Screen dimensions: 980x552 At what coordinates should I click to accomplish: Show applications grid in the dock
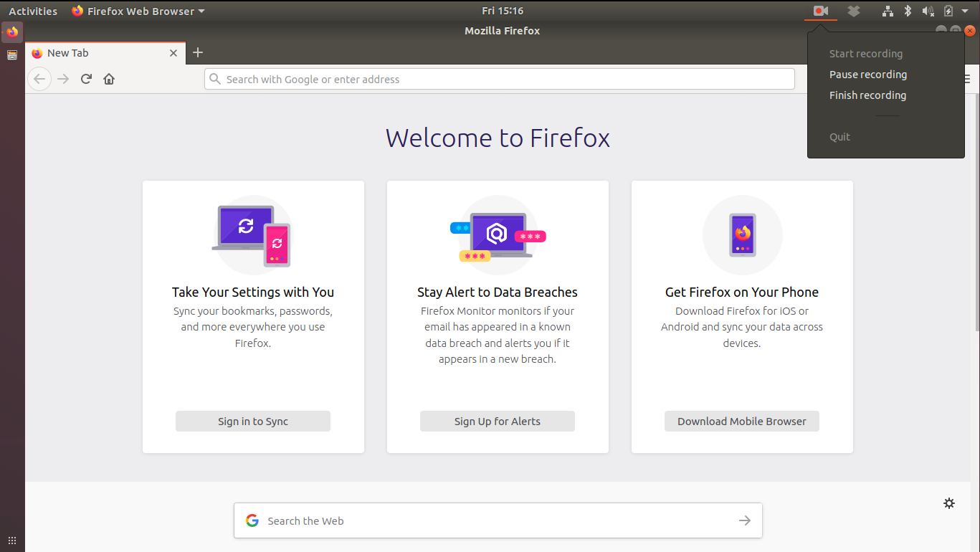[12, 540]
